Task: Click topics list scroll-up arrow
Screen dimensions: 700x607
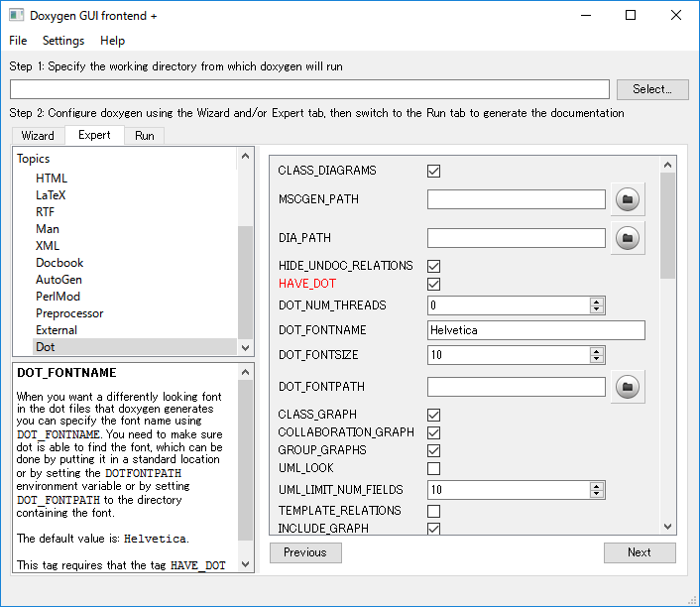Action: click(x=245, y=156)
